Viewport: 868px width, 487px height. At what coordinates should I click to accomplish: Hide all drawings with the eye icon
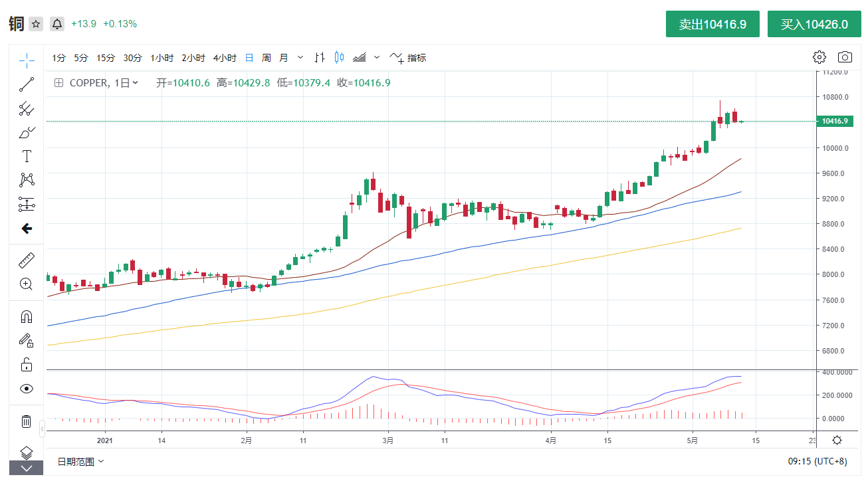pos(27,389)
